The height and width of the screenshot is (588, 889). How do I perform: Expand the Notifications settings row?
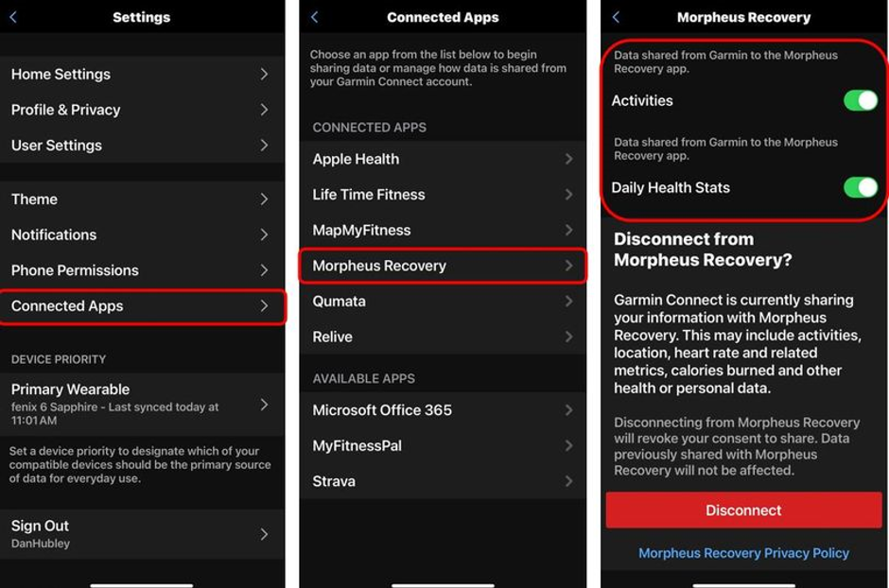(x=142, y=234)
